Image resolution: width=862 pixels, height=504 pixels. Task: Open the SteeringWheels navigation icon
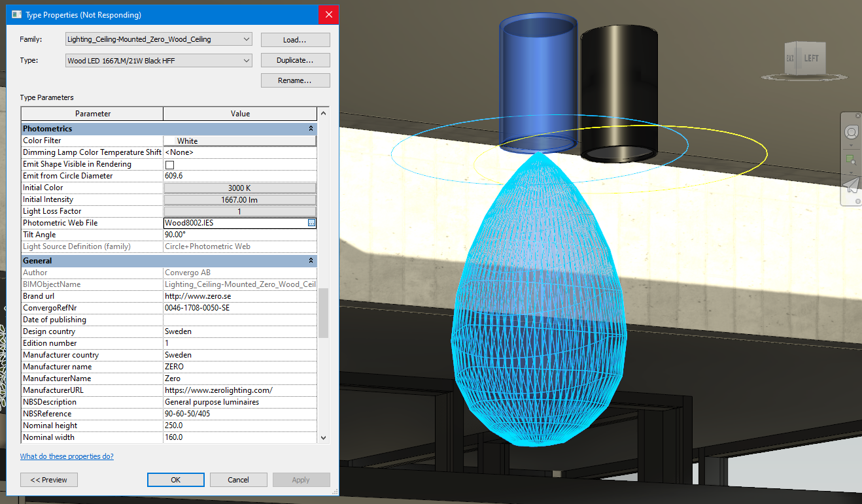[x=851, y=131]
